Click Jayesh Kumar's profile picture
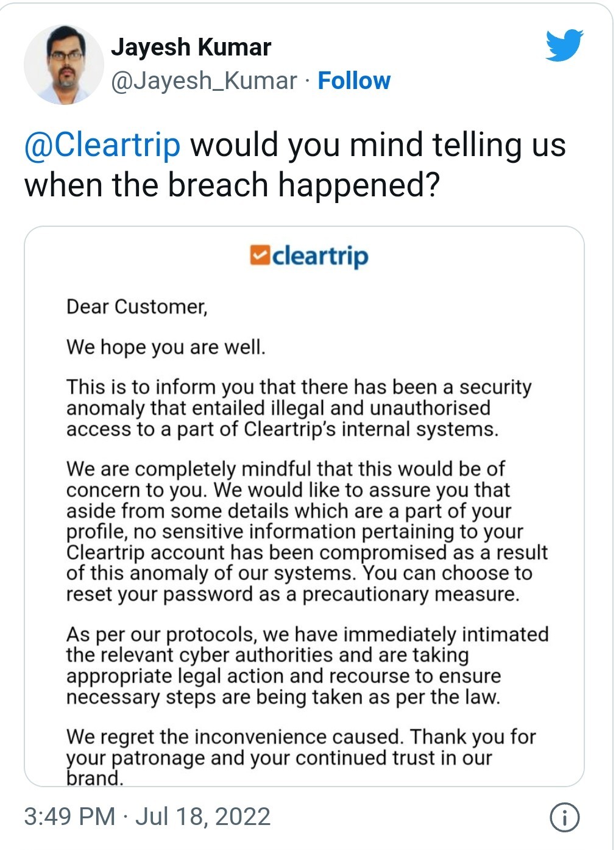The image size is (616, 850). tap(64, 64)
